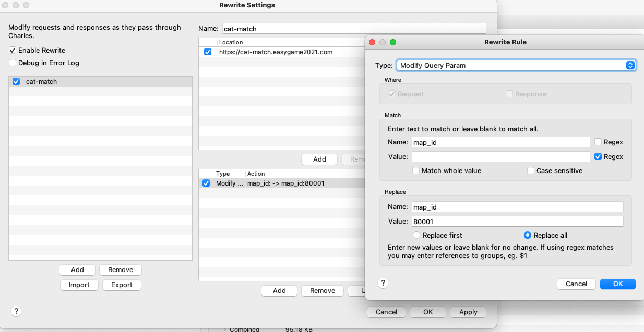644x332 pixels.
Task: Uncheck the cat-match.easygame2021.com location
Action: pos(208,52)
